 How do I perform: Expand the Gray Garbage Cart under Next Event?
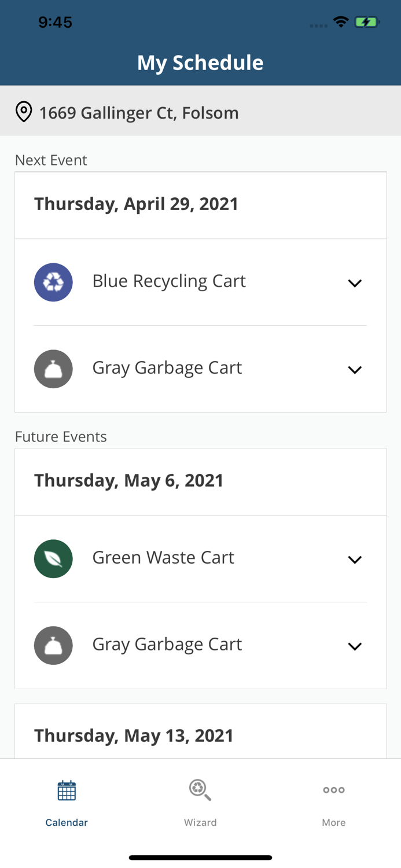[355, 369]
